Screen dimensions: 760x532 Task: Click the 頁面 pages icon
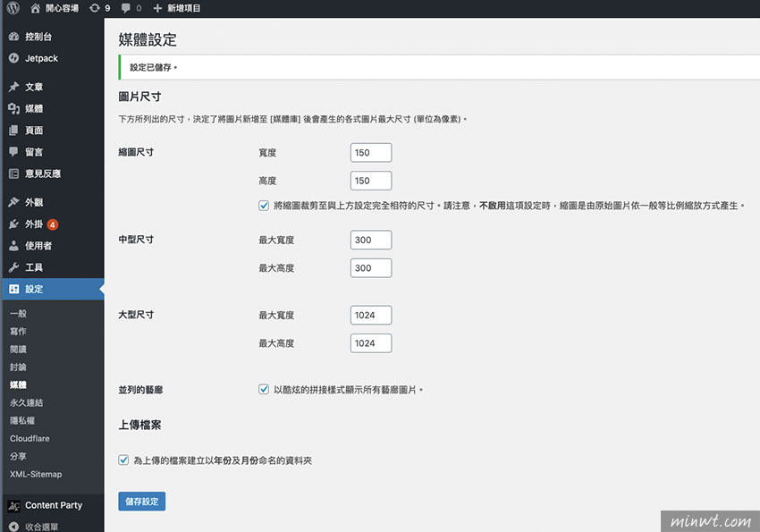[x=13, y=130]
